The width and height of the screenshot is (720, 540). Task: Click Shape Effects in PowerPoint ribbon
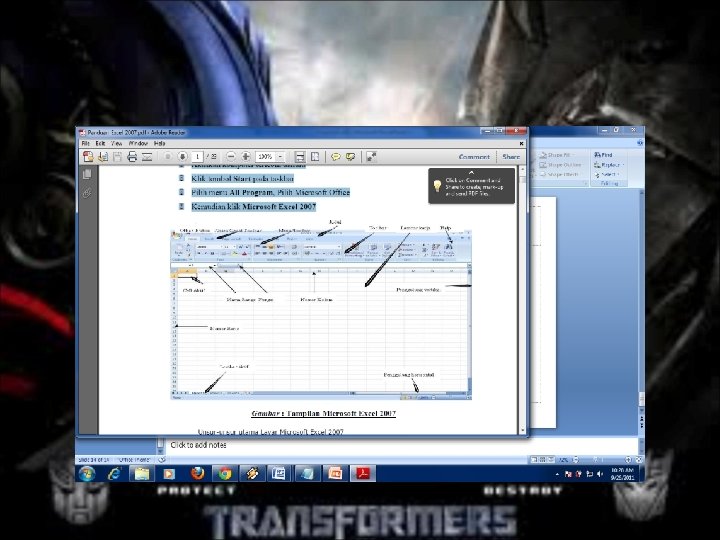click(559, 174)
